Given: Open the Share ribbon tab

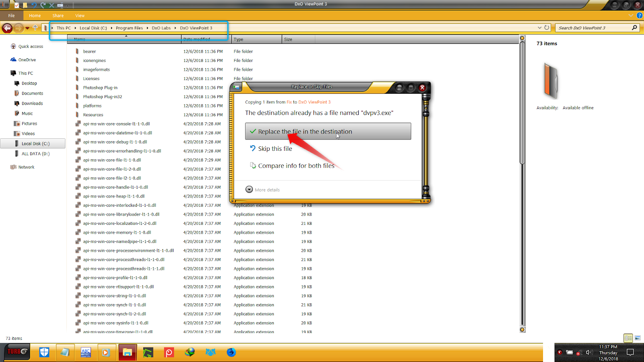Looking at the screenshot, I should [58, 16].
